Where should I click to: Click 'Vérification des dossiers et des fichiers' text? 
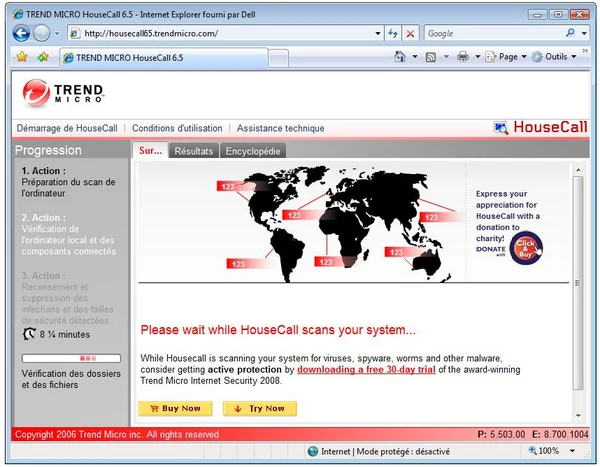[x=71, y=379]
